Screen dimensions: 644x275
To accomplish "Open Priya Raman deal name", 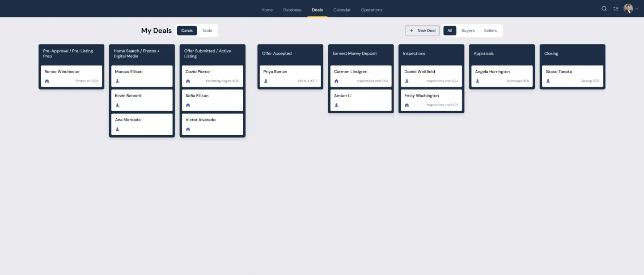I will pyautogui.click(x=275, y=72).
